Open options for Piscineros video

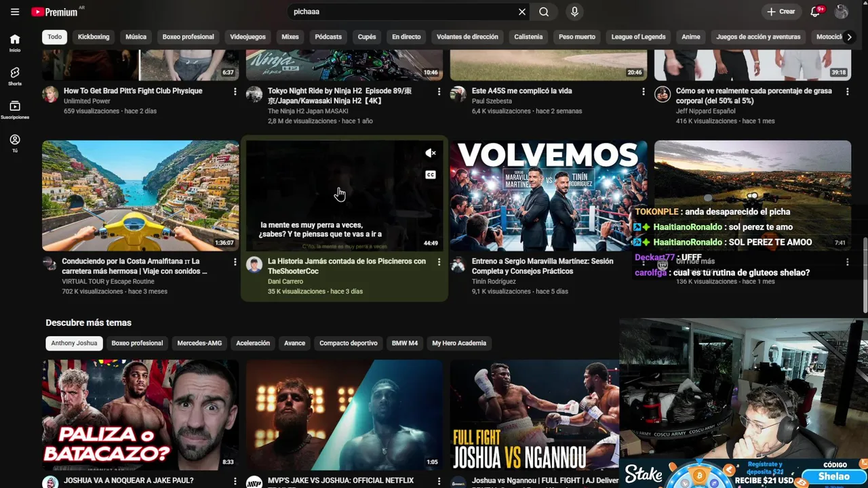(x=439, y=262)
